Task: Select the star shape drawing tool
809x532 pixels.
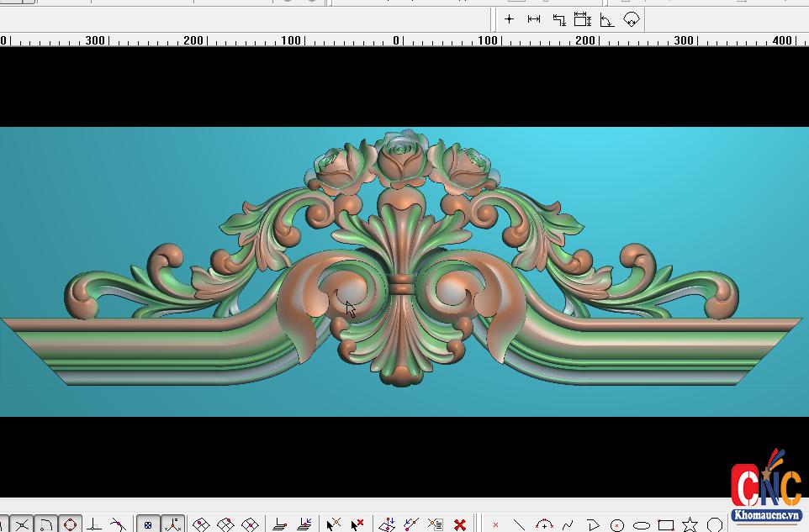Action: tap(690, 525)
